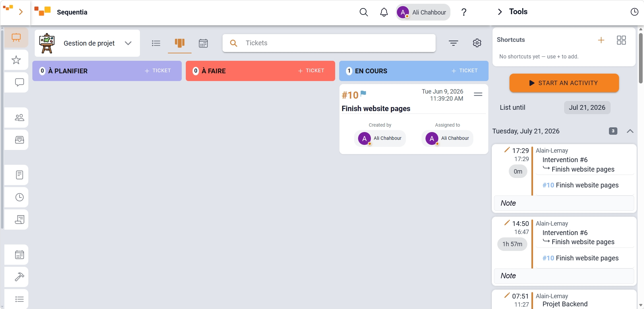Click Note field under 14:50 activity
The image size is (644, 309).
pyautogui.click(x=564, y=276)
